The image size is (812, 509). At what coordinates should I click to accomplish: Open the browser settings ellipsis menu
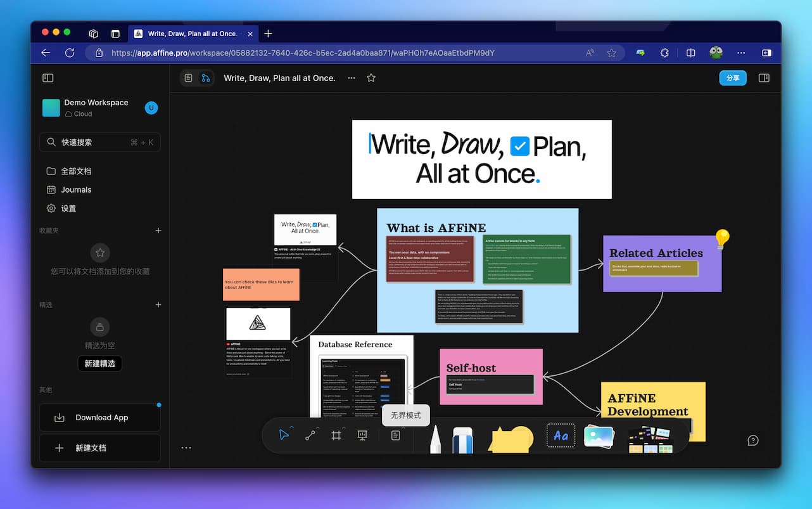tap(741, 53)
